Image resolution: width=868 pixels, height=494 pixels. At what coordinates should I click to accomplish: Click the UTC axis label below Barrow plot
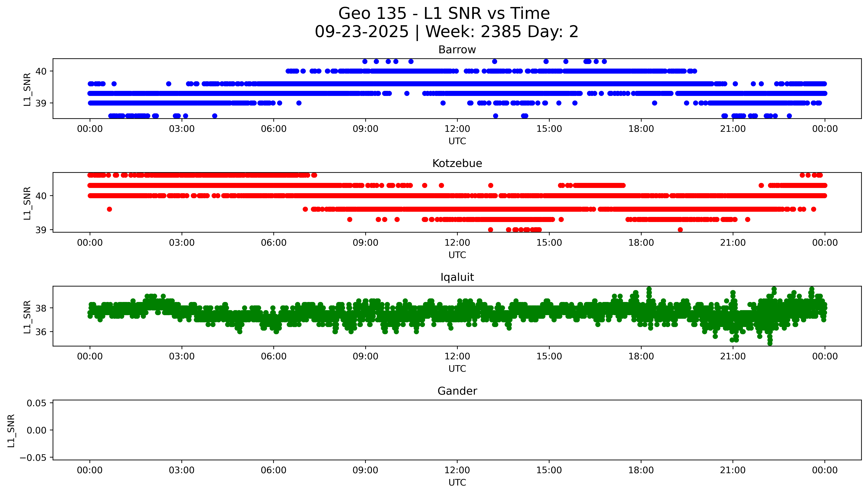(457, 141)
